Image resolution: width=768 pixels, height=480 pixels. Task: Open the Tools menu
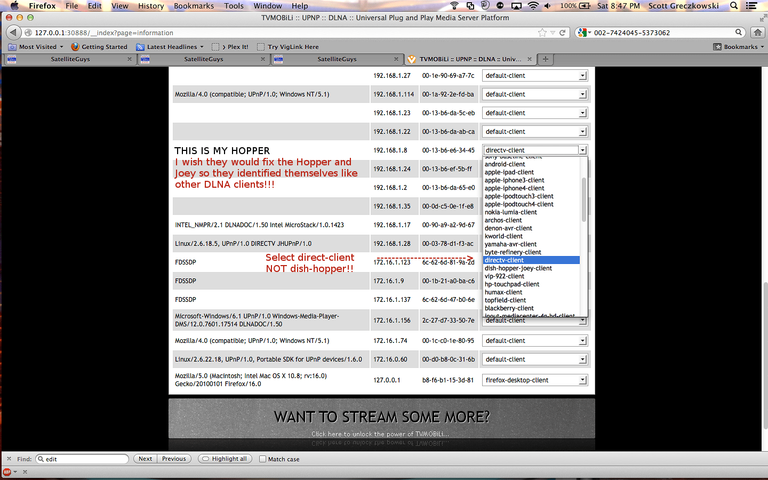[234, 6]
